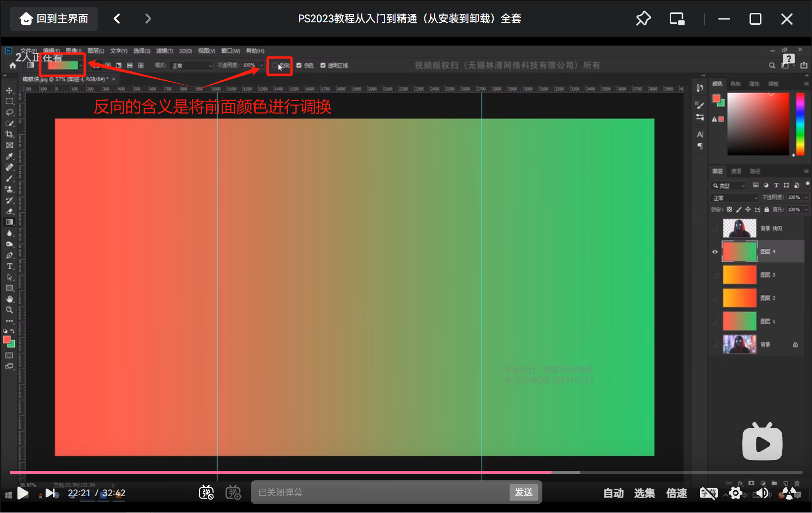Select the Frame tool
The image size is (812, 513).
pos(9,145)
